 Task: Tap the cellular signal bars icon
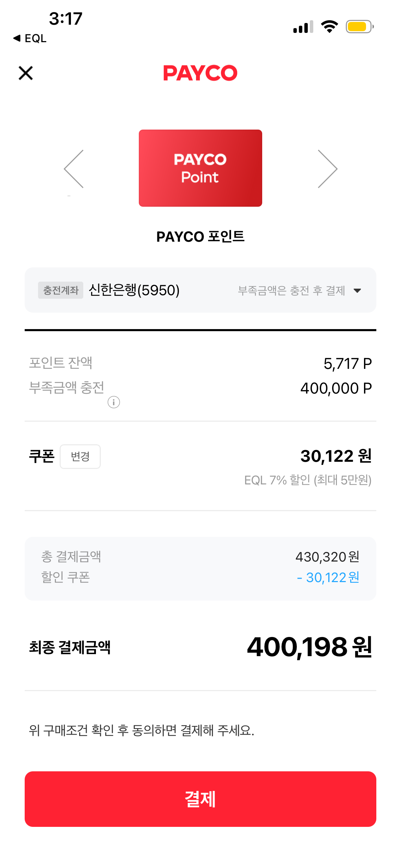303,27
